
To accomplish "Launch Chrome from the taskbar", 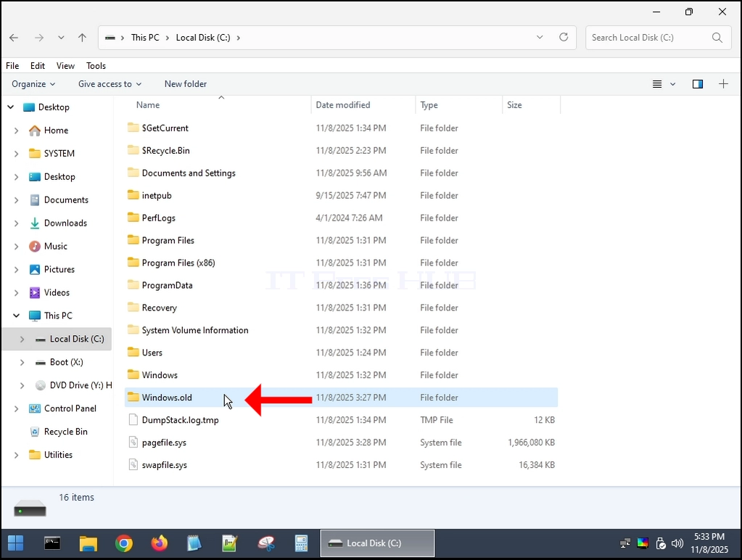I will 124,543.
